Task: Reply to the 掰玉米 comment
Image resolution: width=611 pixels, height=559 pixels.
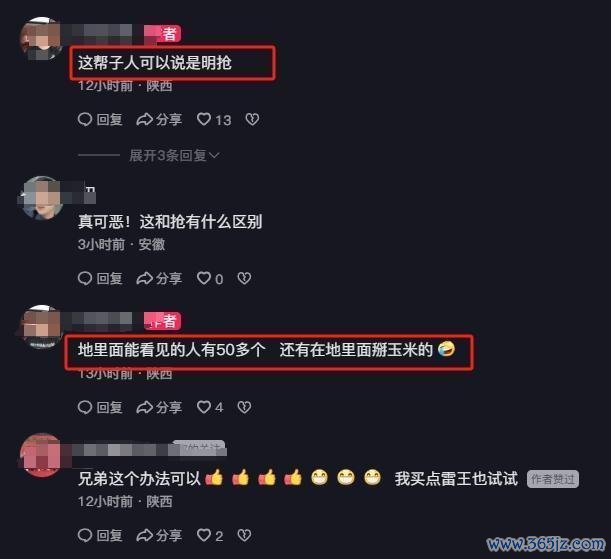Action: point(100,407)
